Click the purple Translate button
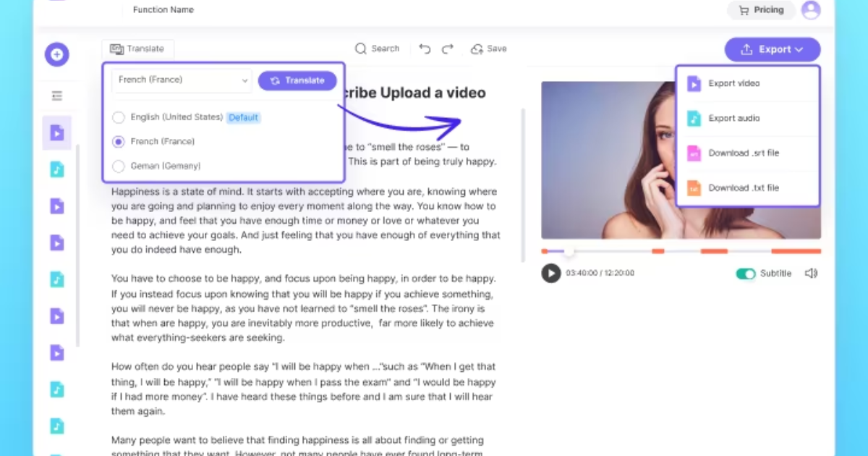Screen dimensions: 868x456 click(x=297, y=80)
